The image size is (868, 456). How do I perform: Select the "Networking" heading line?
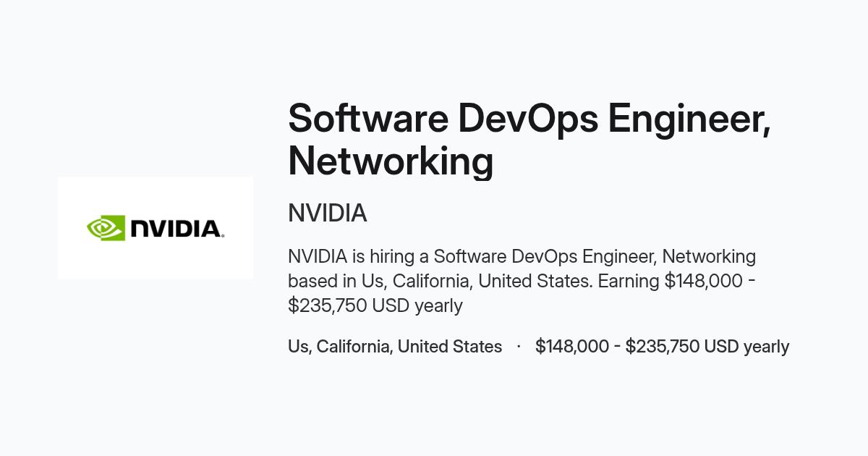click(x=391, y=161)
